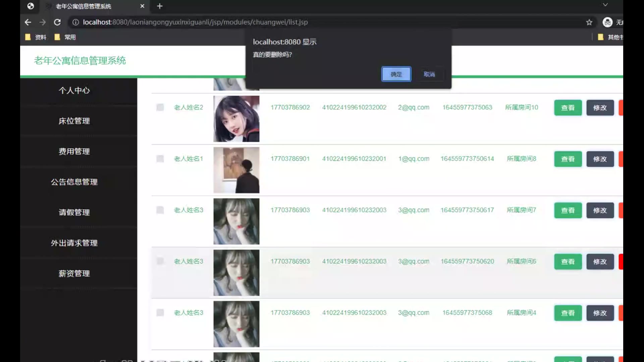Open the incognito profile icon
Image resolution: width=644 pixels, height=362 pixels.
tap(607, 22)
